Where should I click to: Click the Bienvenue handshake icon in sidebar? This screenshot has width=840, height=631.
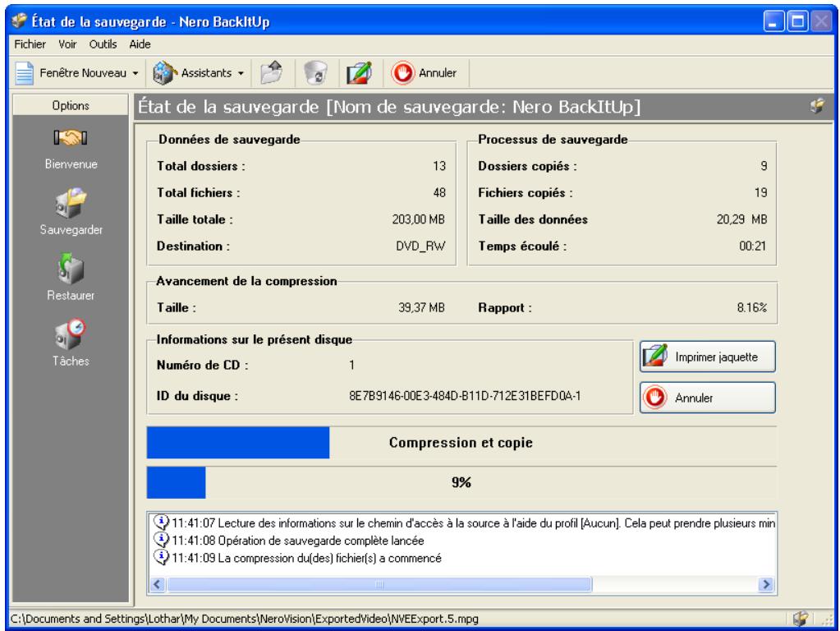(70, 138)
